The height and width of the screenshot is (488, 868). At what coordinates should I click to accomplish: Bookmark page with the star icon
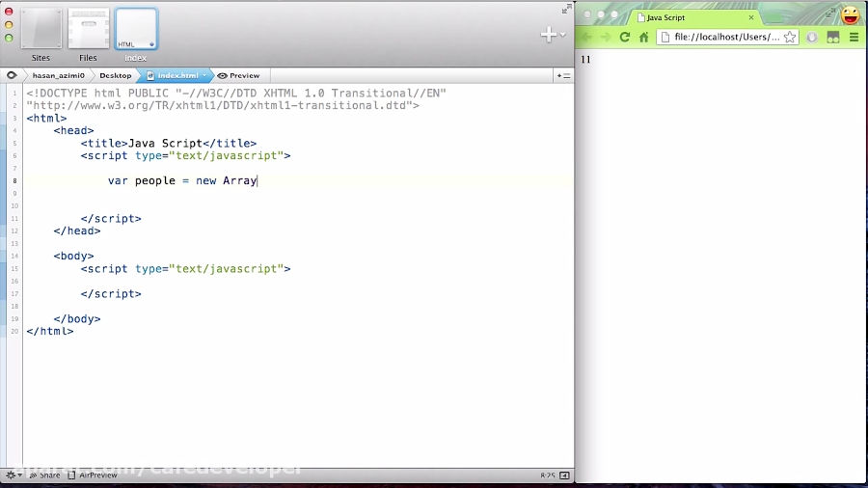[x=790, y=37]
